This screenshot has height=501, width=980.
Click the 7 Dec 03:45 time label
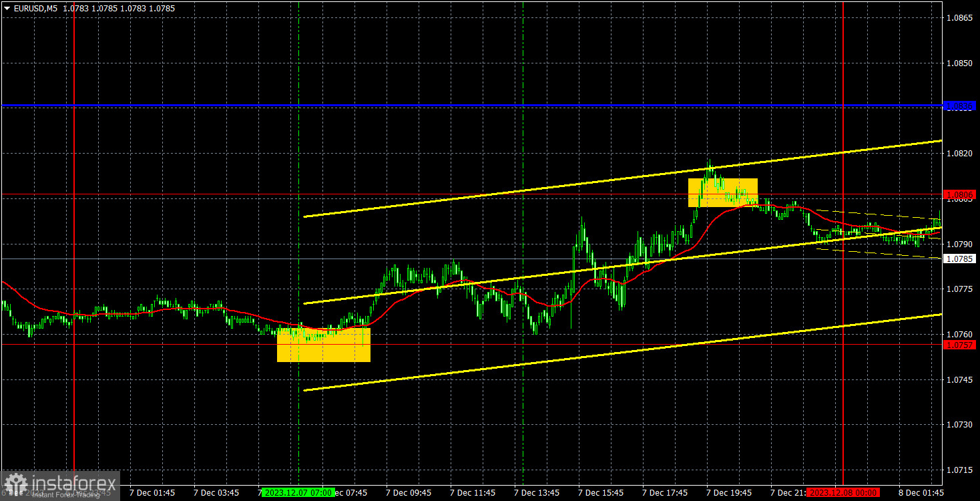pyautogui.click(x=216, y=492)
